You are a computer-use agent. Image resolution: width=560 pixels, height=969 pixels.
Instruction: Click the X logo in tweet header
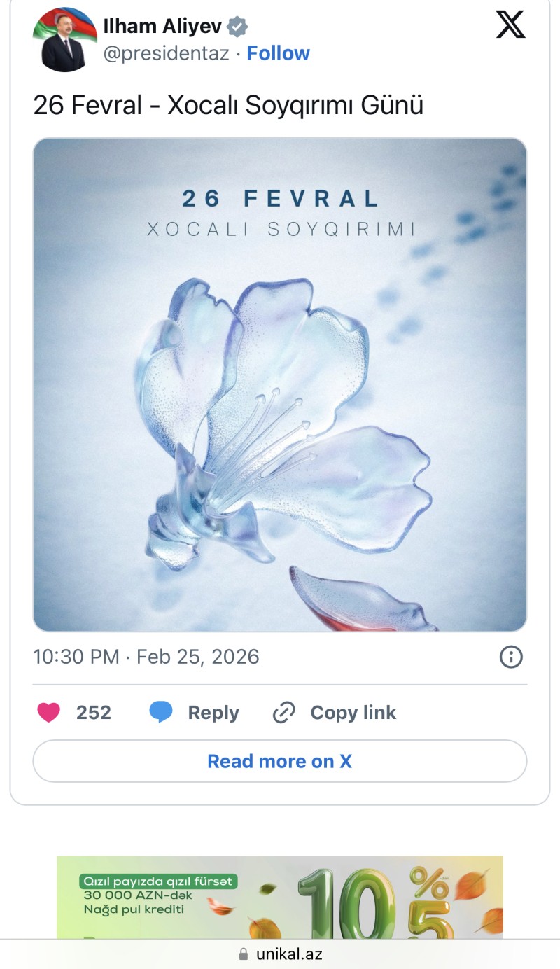coord(510,25)
